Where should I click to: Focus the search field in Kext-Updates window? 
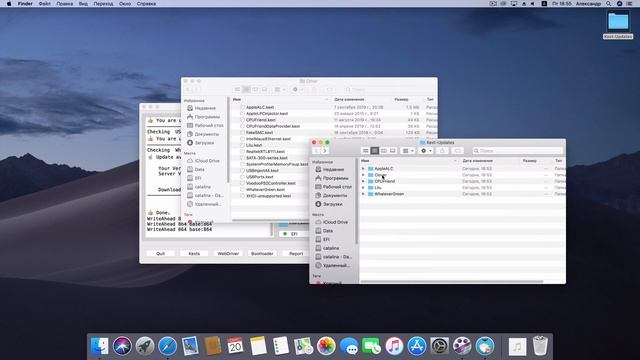click(517, 151)
